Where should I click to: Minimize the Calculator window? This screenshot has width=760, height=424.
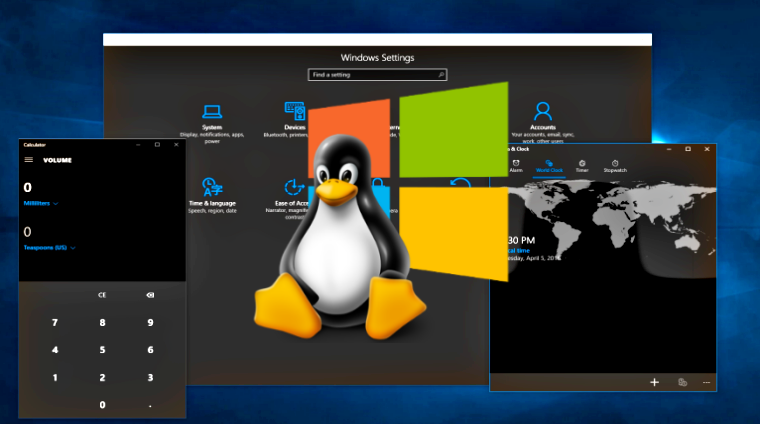click(x=138, y=144)
